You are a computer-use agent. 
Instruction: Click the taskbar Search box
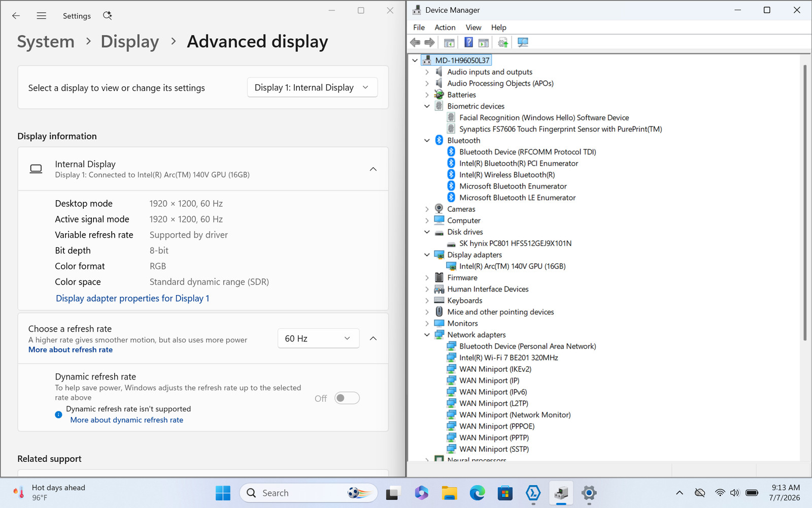point(309,493)
